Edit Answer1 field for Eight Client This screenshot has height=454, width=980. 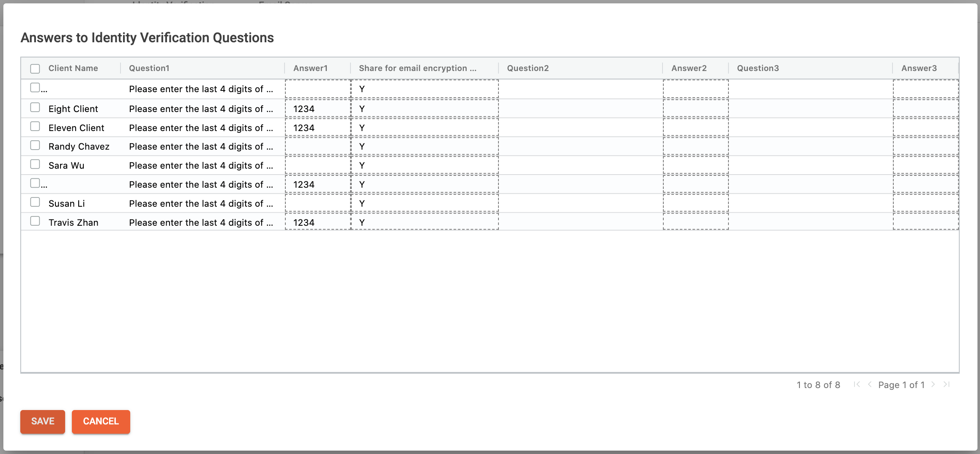pyautogui.click(x=318, y=109)
